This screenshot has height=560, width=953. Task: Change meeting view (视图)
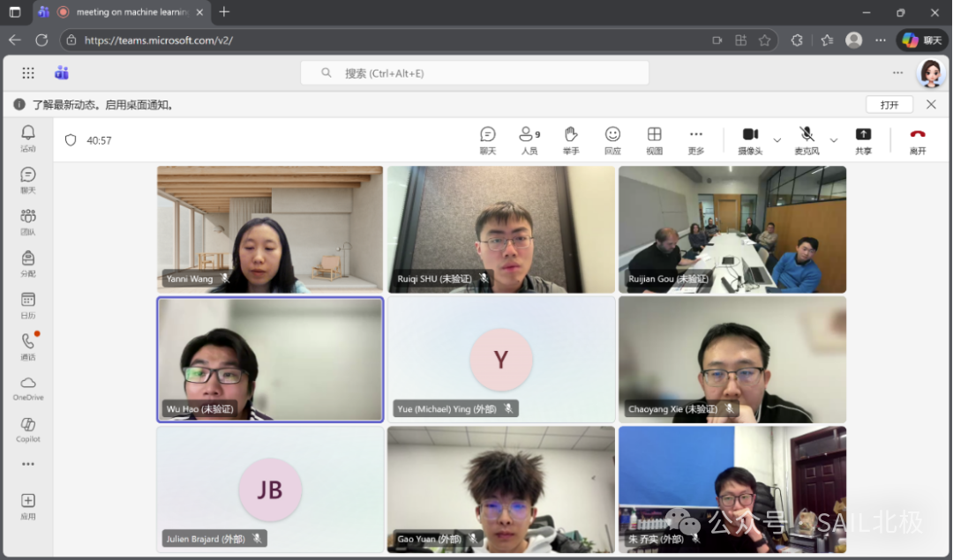coord(654,140)
